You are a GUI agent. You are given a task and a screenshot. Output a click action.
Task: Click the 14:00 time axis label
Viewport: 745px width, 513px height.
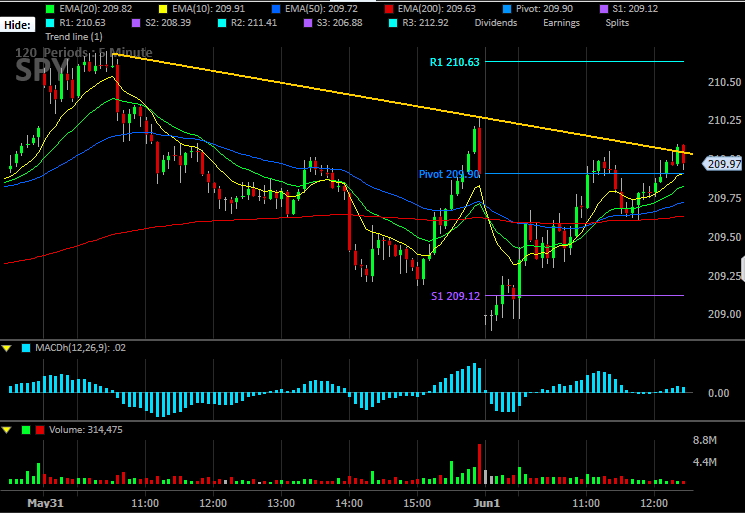click(x=349, y=504)
